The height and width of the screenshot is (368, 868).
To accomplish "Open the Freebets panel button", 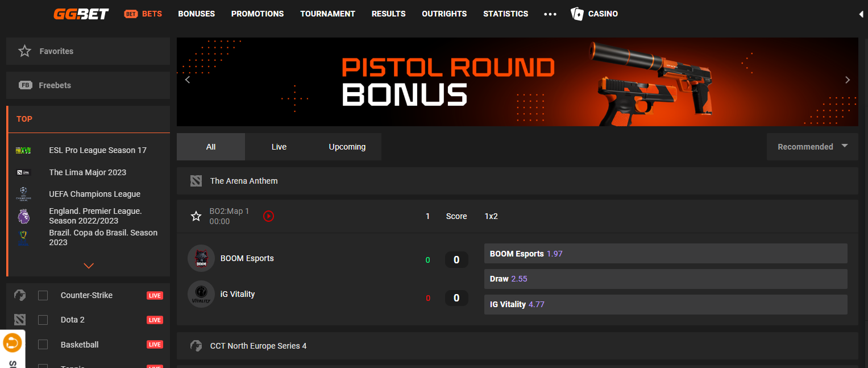I will [88, 85].
